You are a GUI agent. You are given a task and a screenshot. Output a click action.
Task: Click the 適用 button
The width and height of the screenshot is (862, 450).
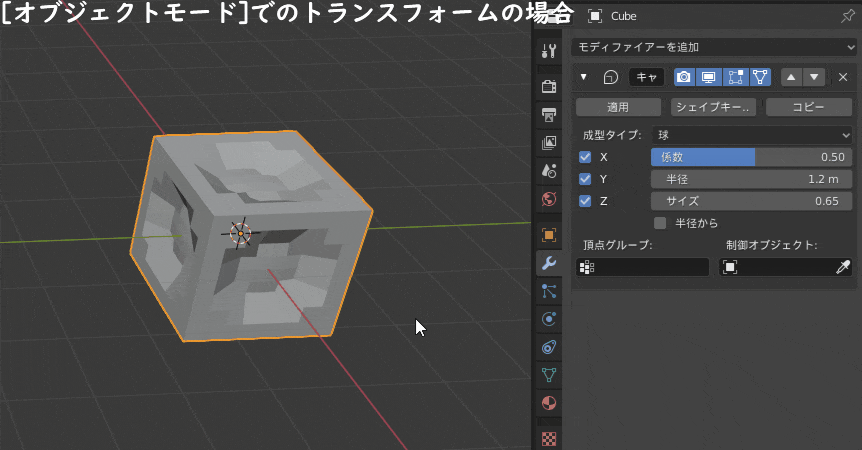618,107
